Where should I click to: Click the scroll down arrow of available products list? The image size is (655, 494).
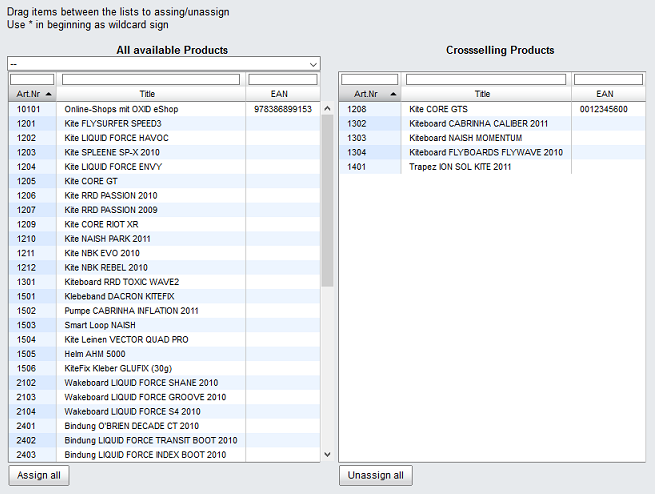pos(328,454)
